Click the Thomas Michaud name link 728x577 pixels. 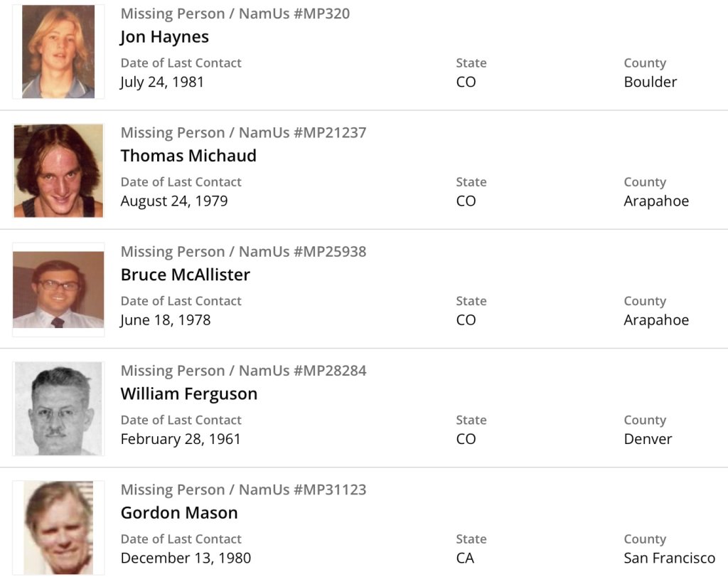click(188, 155)
